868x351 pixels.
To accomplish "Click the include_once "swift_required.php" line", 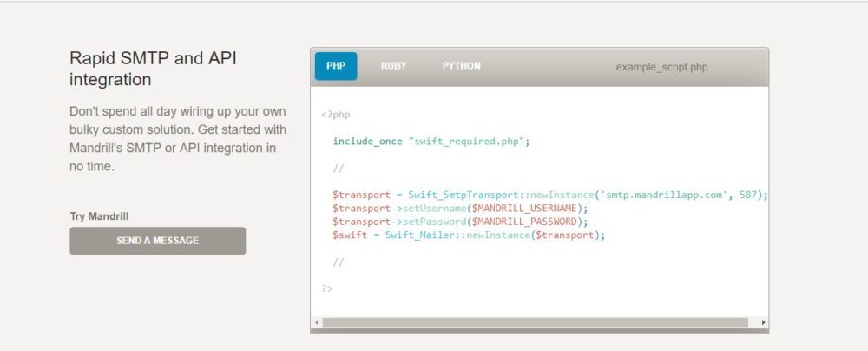I will click(431, 141).
